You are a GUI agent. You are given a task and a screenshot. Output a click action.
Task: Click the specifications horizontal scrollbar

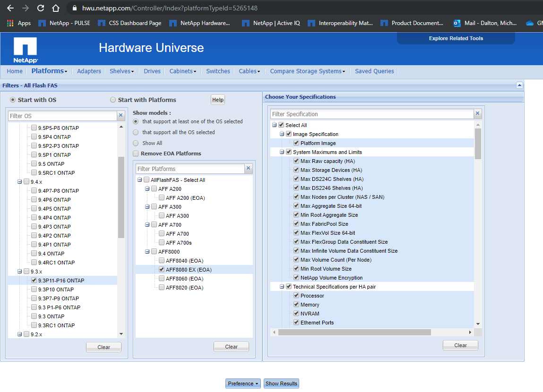[x=354, y=332]
